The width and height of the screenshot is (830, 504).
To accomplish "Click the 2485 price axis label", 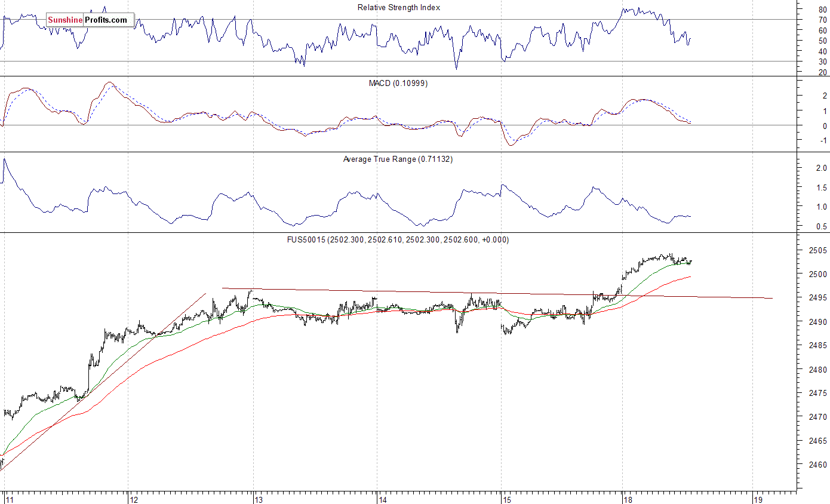I will click(x=817, y=346).
